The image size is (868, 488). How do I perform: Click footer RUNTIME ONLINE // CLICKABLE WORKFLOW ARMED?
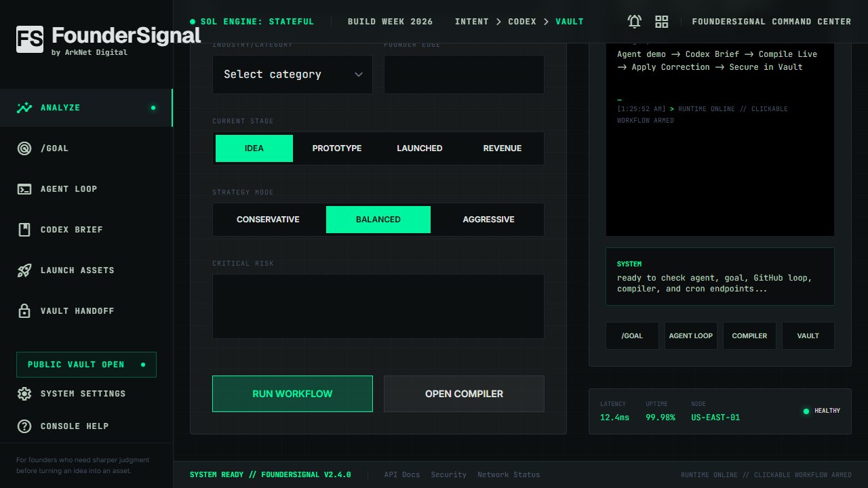click(766, 475)
